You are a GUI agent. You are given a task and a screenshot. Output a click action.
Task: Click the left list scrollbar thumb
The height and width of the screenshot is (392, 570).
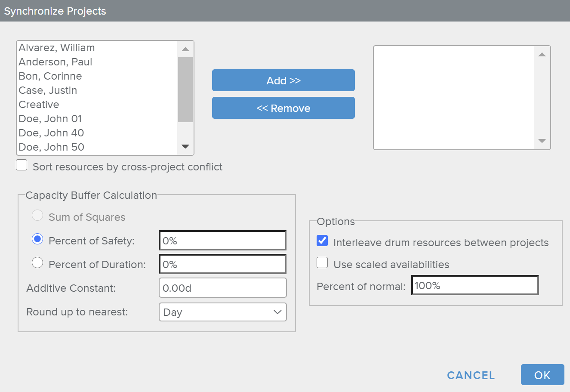click(x=185, y=90)
